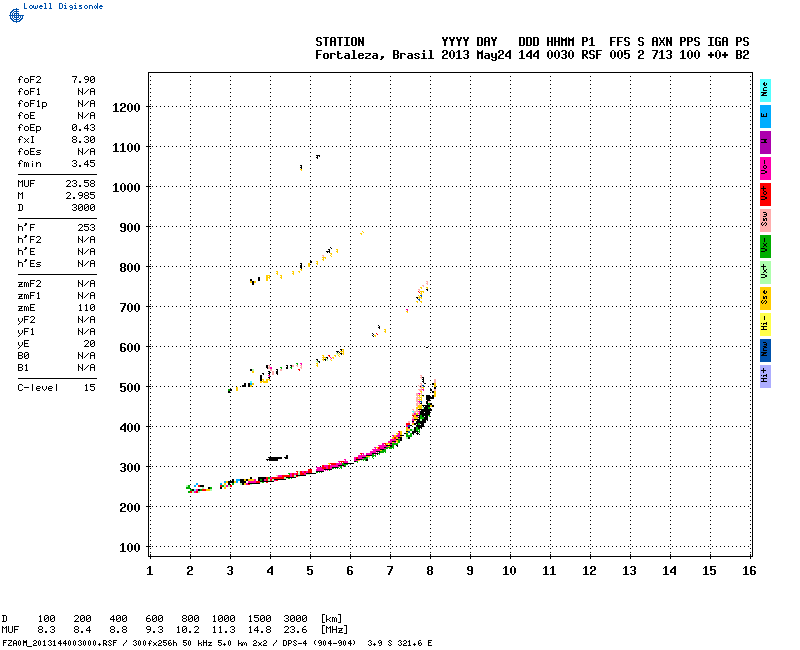Click the Lowell Digisonde globe logo
Viewport: 800px width, 650px height.
tap(16, 16)
